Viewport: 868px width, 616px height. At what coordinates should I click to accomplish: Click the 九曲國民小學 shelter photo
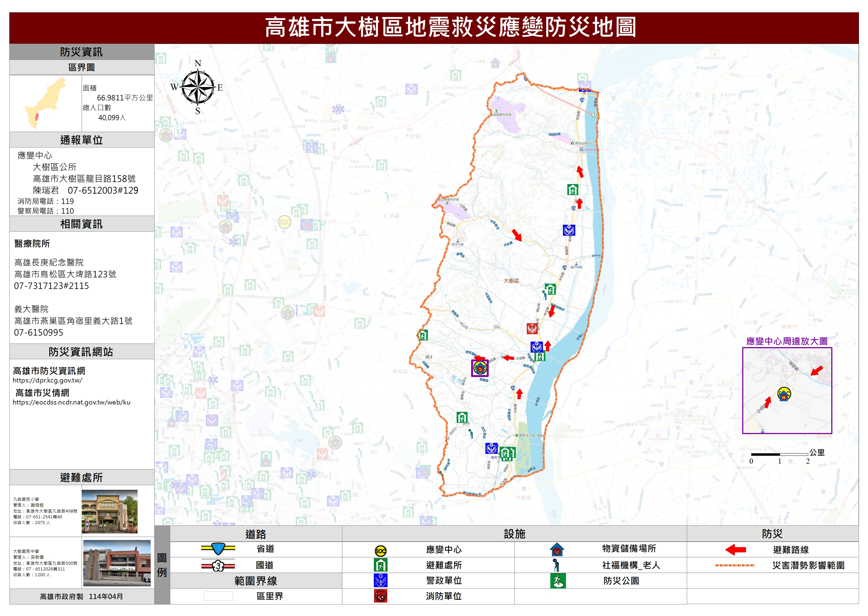click(109, 511)
